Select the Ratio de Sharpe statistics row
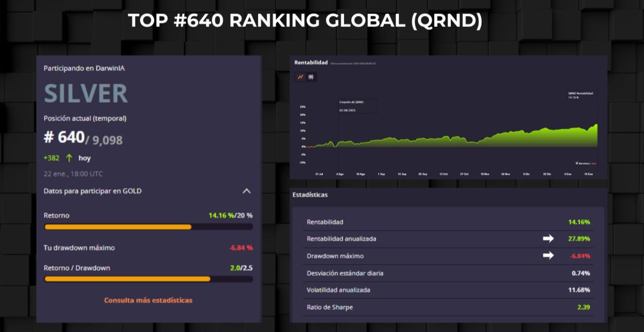Image resolution: width=644 pixels, height=332 pixels. pos(448,307)
